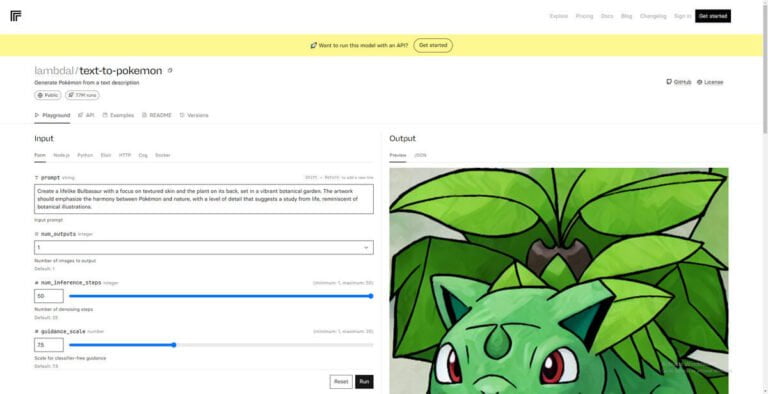
Task: Go to the Blog
Action: (626, 16)
